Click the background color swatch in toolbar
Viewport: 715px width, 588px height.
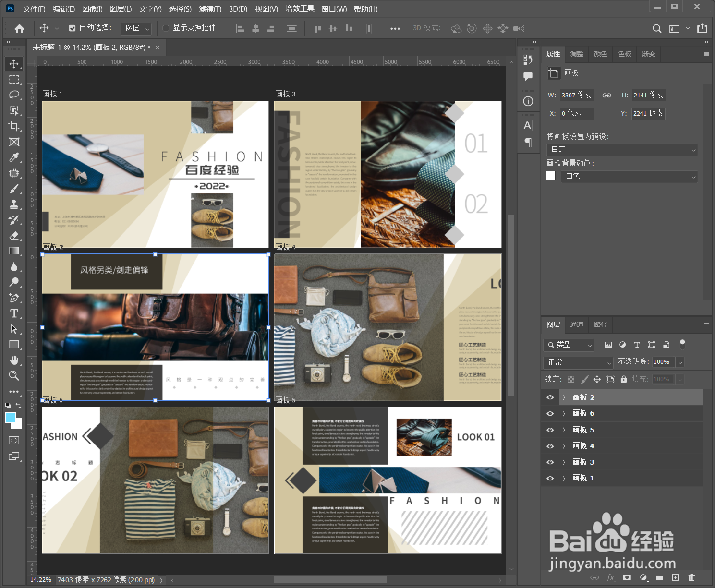tap(19, 425)
